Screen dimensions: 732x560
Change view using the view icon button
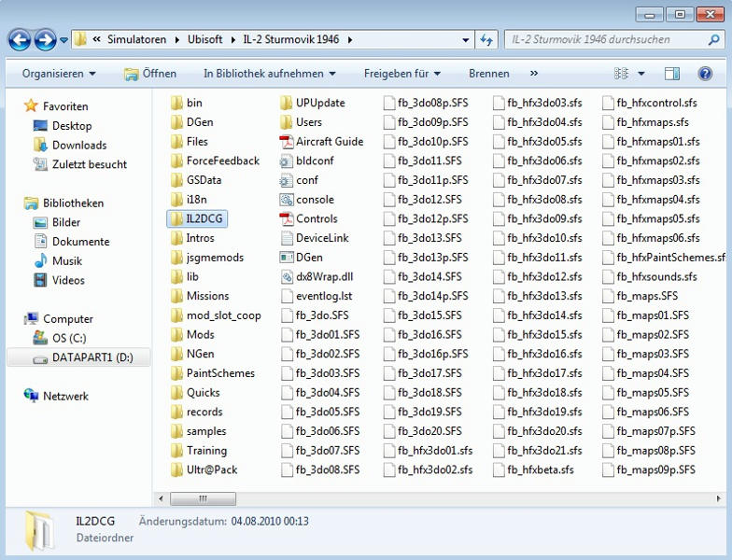click(x=622, y=74)
